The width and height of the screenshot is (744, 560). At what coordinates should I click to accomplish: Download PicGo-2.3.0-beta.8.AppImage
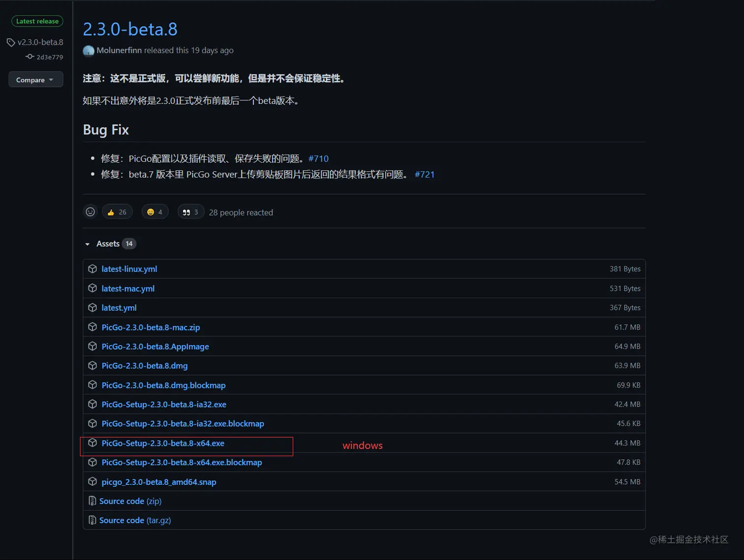point(155,347)
